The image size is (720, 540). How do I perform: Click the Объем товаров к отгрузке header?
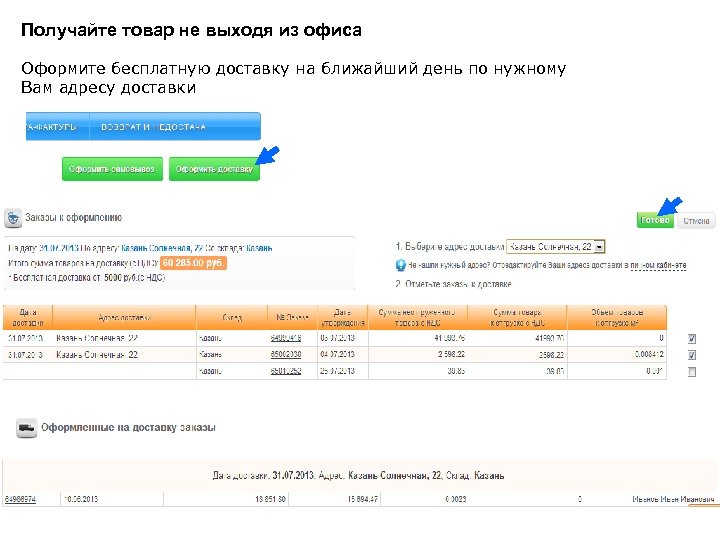[x=617, y=317]
